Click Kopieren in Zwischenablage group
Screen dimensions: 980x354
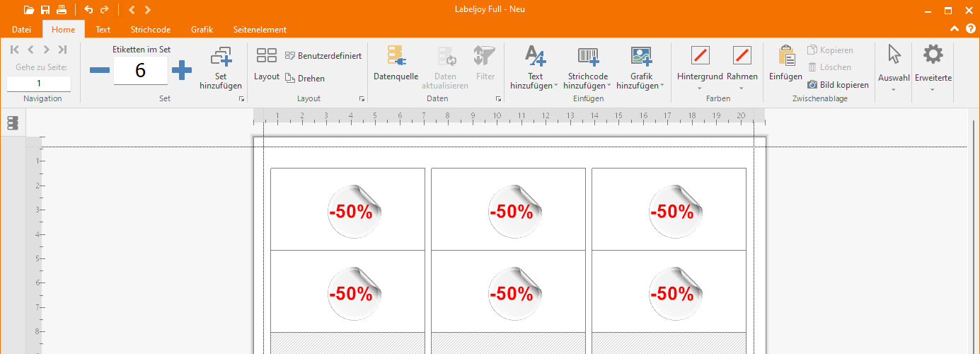[x=831, y=50]
